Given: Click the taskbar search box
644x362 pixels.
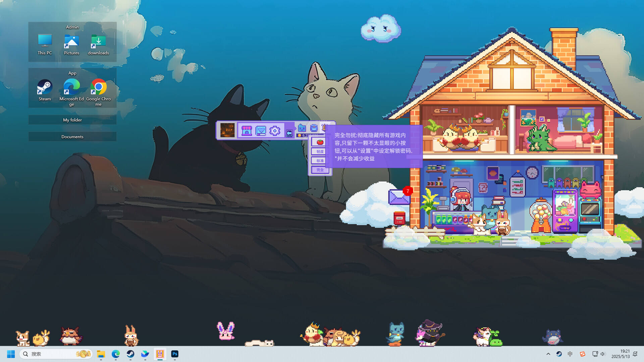Looking at the screenshot, I should 56,354.
